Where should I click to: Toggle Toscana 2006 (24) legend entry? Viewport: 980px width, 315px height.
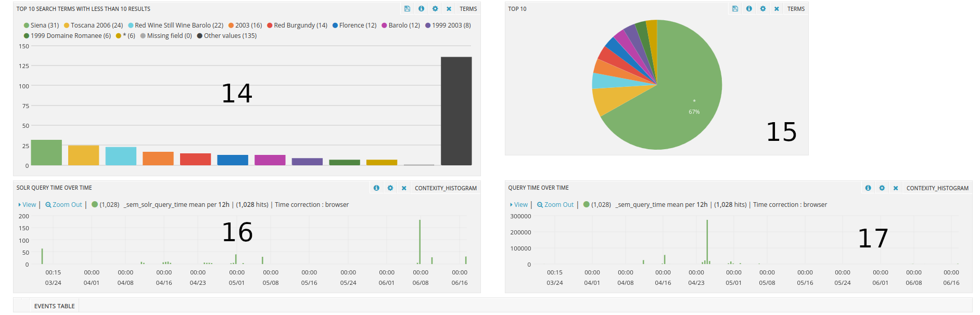click(93, 25)
